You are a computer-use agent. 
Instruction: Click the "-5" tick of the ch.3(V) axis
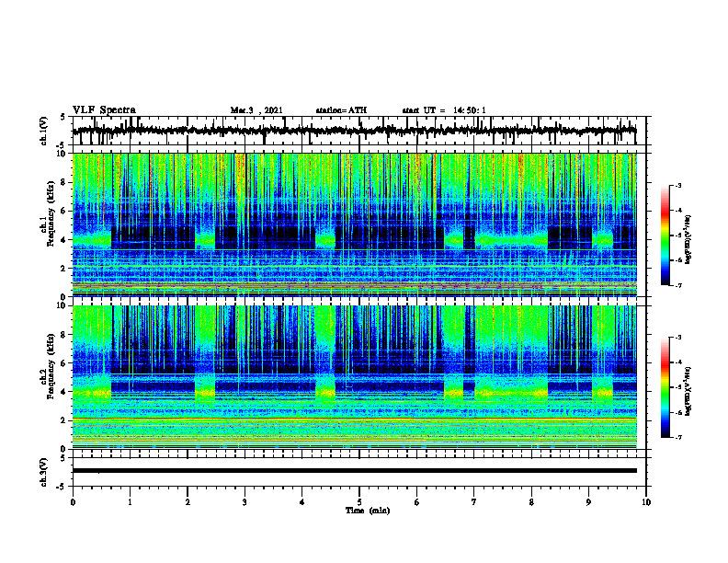[62, 487]
